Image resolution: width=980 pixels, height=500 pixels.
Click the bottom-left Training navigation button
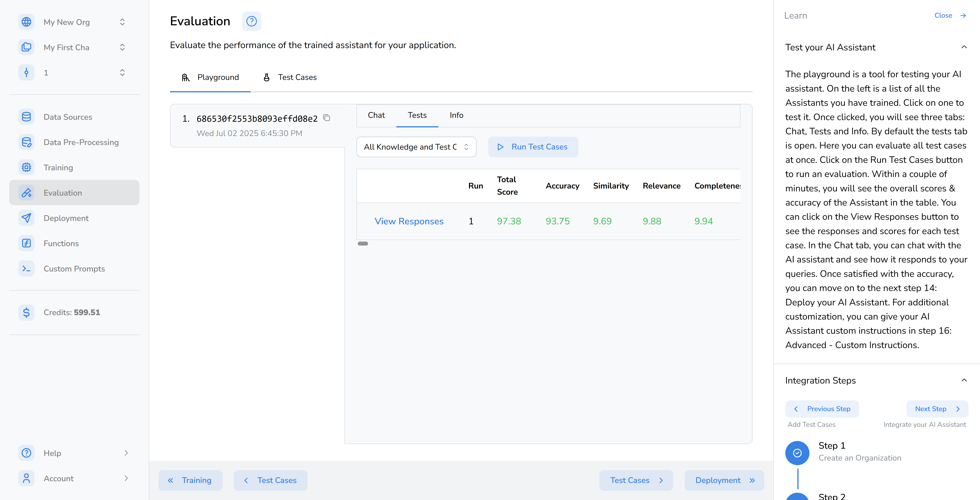(190, 480)
